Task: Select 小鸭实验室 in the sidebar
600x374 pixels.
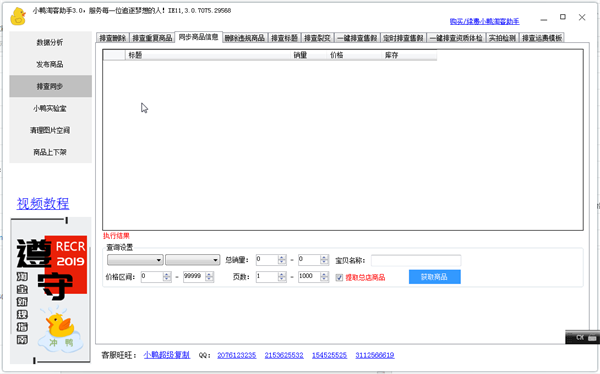Action: pyautogui.click(x=50, y=108)
